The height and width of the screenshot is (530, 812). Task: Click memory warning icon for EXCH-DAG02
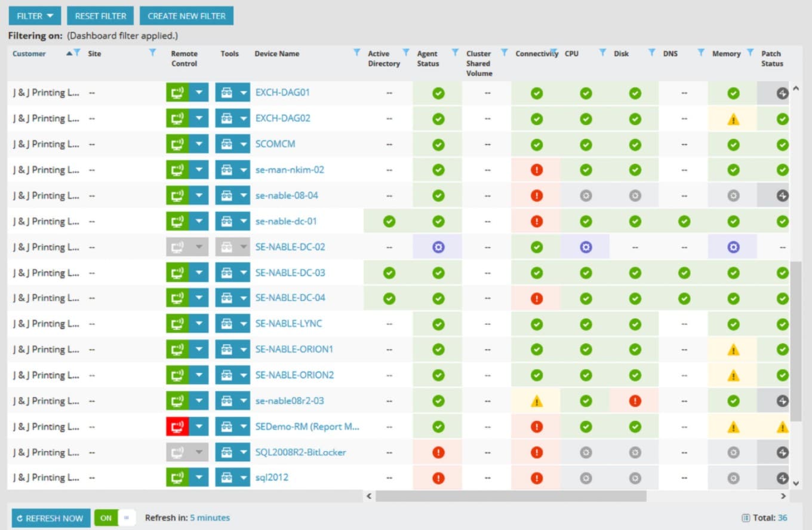pos(733,119)
